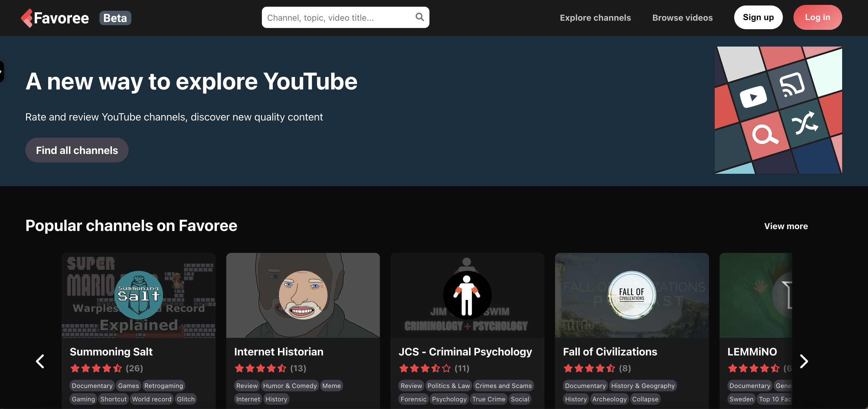
Task: Select Shortcut tag
Action: pos(113,399)
